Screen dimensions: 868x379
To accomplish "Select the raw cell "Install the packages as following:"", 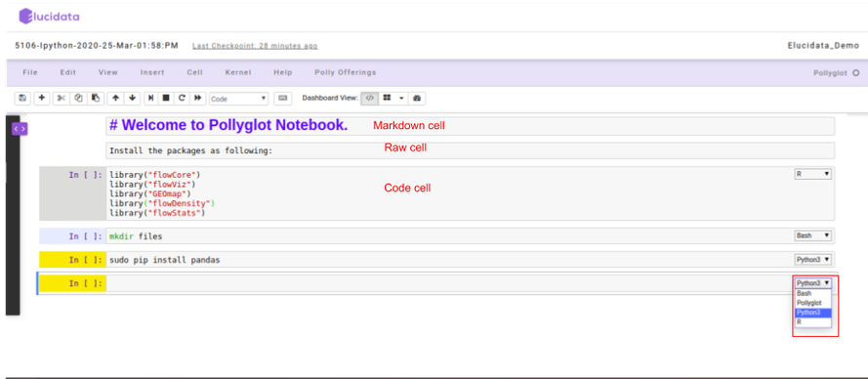I will click(x=470, y=150).
